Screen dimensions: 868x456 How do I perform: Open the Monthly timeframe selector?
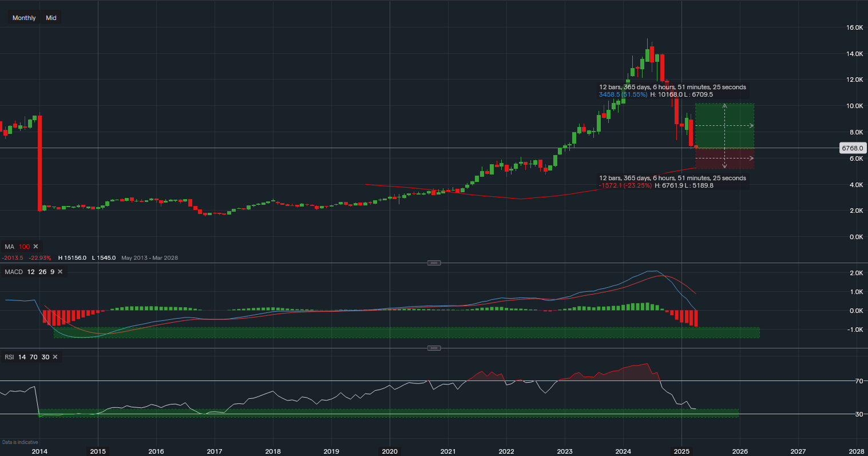[x=23, y=18]
